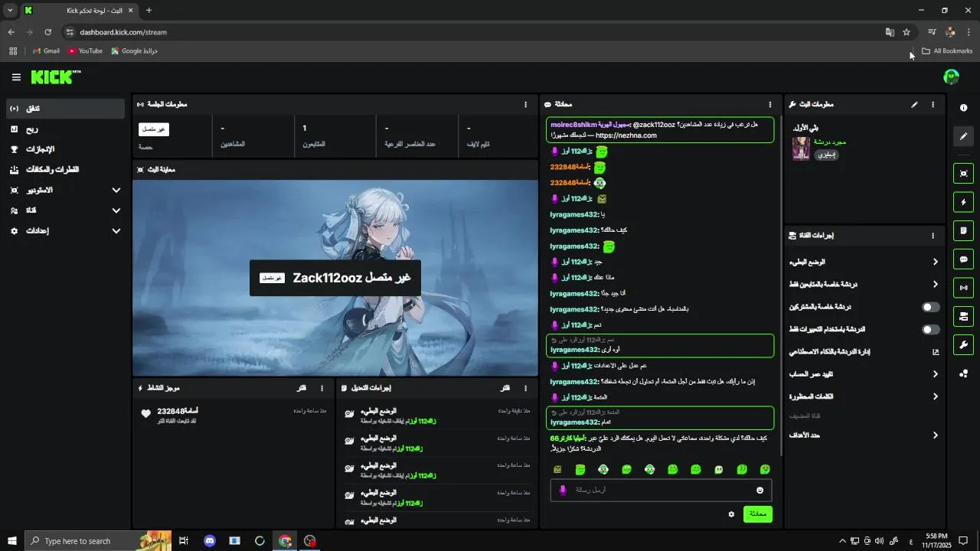Image resolution: width=980 pixels, height=551 pixels.
Task: Open the مجرد دردشة category link
Action: tap(830, 142)
